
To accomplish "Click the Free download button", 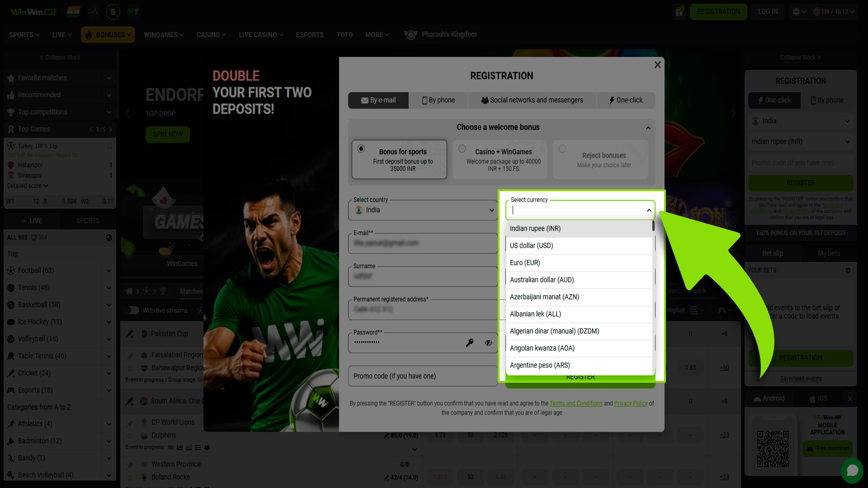I will 827,448.
